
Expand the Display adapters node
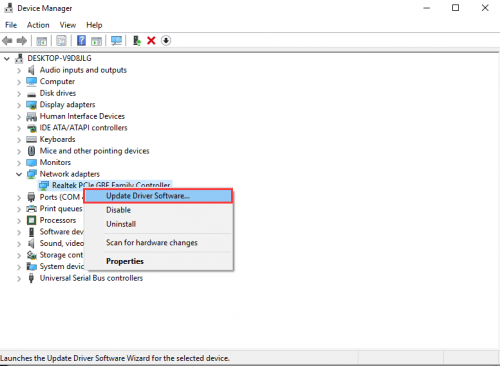point(19,105)
